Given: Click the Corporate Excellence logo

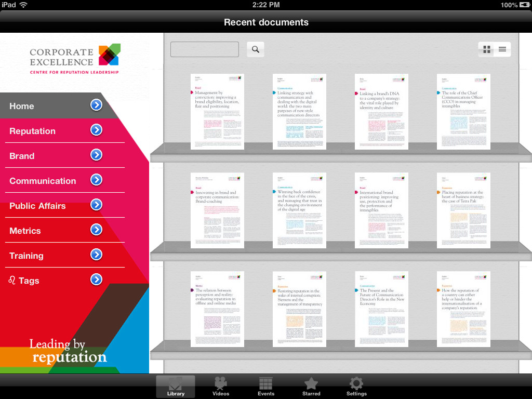Looking at the screenshot, I should click(74, 58).
